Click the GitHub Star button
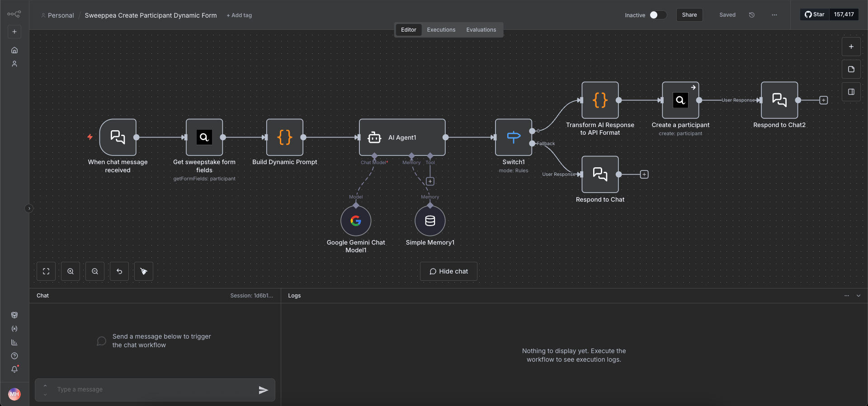 (815, 14)
